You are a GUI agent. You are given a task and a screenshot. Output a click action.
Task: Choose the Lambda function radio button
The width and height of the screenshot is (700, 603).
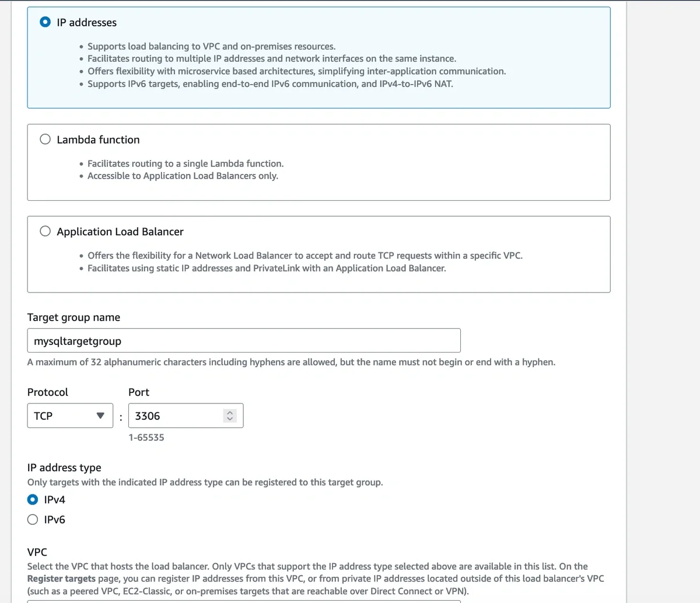click(45, 140)
